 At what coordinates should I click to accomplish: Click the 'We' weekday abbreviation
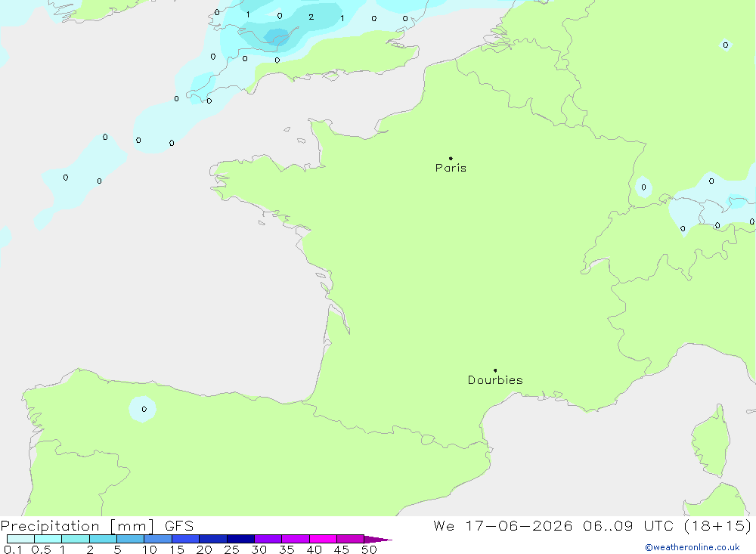(x=444, y=525)
